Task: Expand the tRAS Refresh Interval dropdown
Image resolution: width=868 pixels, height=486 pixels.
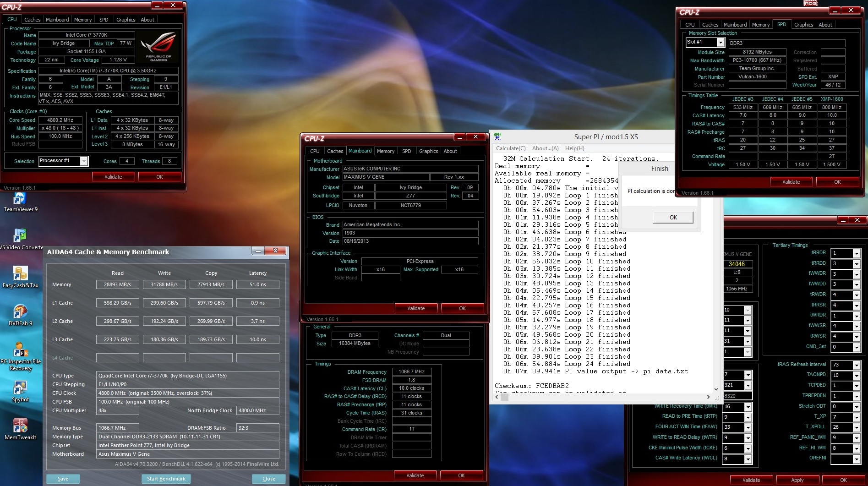Action: click(x=856, y=365)
